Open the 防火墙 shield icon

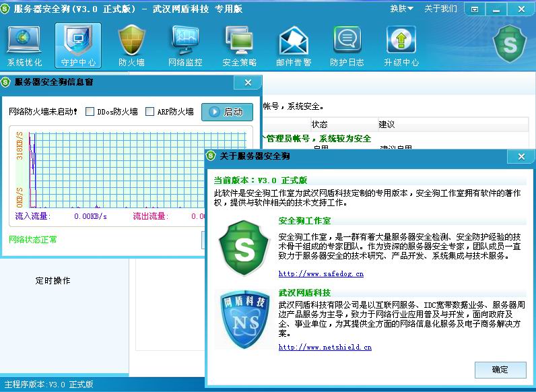tap(131, 46)
